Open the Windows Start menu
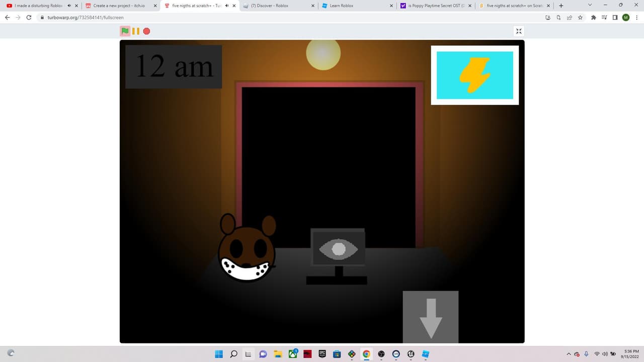 pyautogui.click(x=219, y=354)
